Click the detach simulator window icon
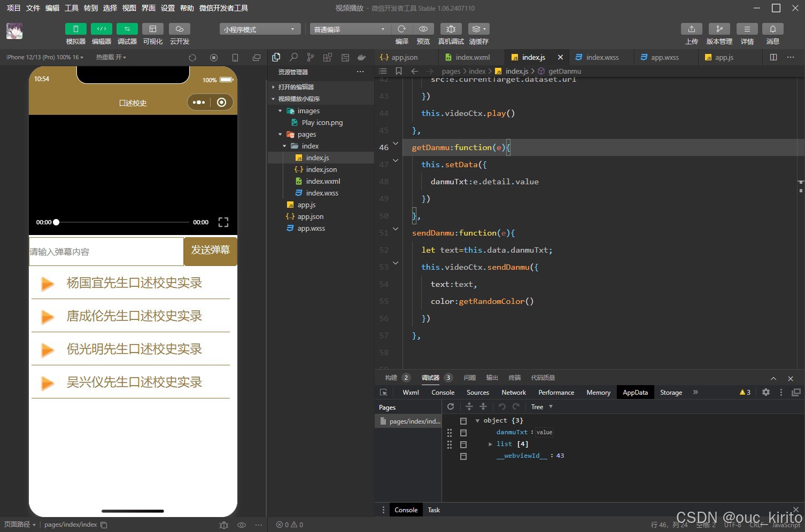Image resolution: width=805 pixels, height=532 pixels. (257, 58)
